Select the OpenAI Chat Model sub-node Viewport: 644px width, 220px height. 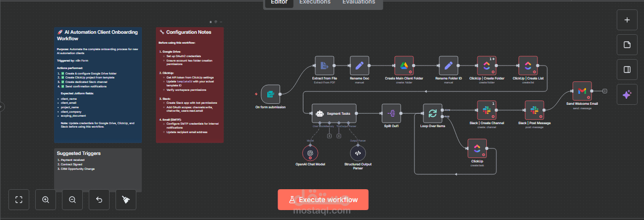(x=310, y=153)
